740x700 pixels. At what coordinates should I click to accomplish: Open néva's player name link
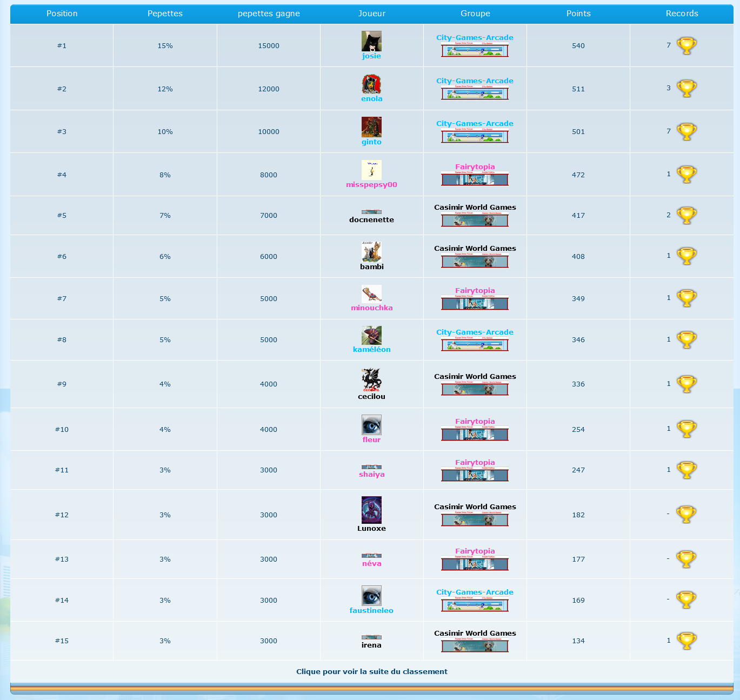pyautogui.click(x=372, y=564)
